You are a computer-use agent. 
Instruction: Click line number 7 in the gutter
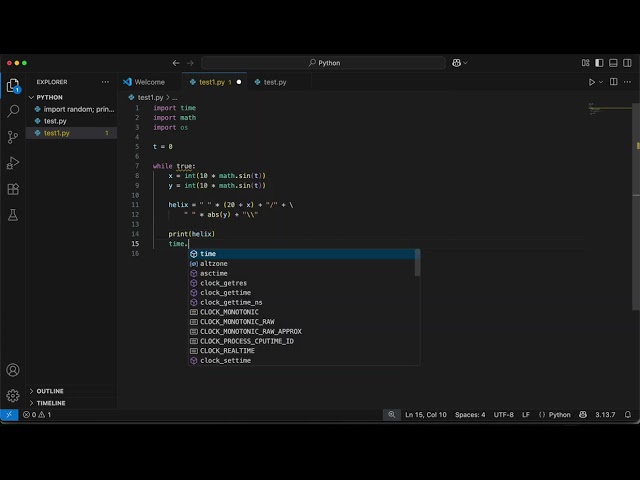coord(137,166)
